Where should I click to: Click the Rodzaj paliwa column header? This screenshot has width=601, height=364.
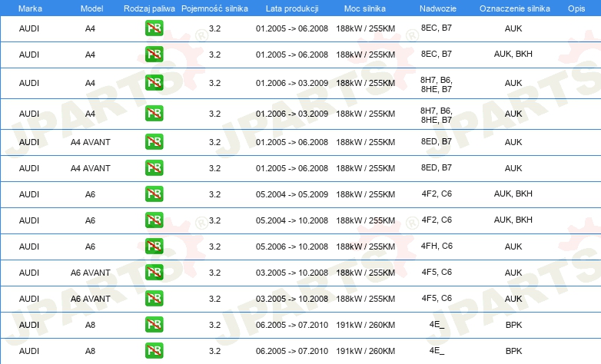point(149,8)
